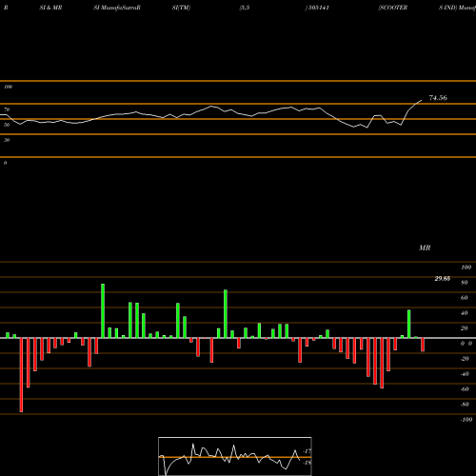Image resolution: width=476 pixels, height=476 pixels.
Task: Open the mini line chart thumbnail at bottom
Action: click(x=235, y=456)
